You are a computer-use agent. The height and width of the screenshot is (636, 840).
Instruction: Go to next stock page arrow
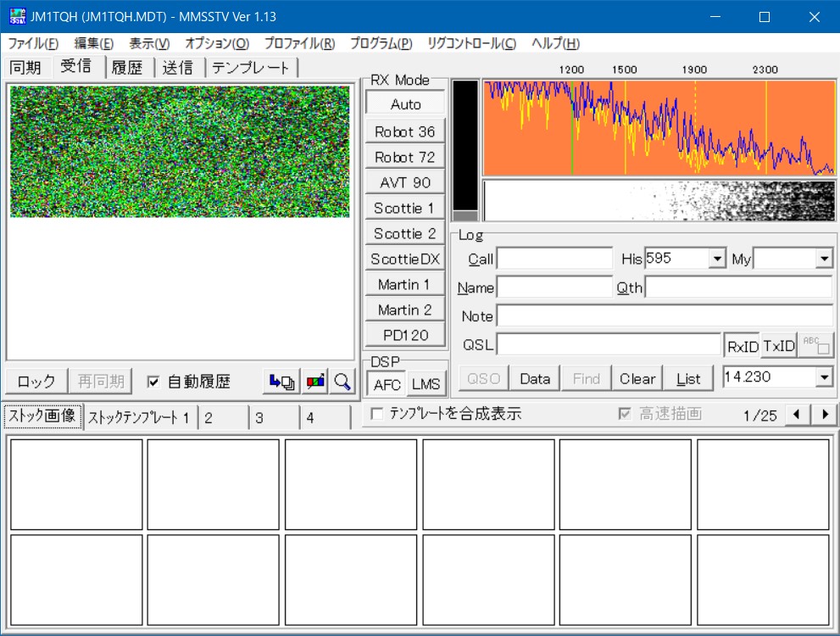pyautogui.click(x=825, y=414)
